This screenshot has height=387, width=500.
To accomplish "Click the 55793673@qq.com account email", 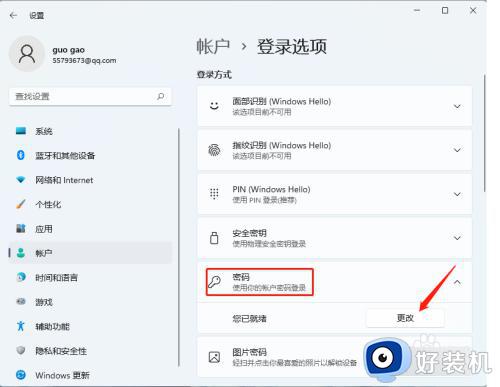I will [x=84, y=61].
